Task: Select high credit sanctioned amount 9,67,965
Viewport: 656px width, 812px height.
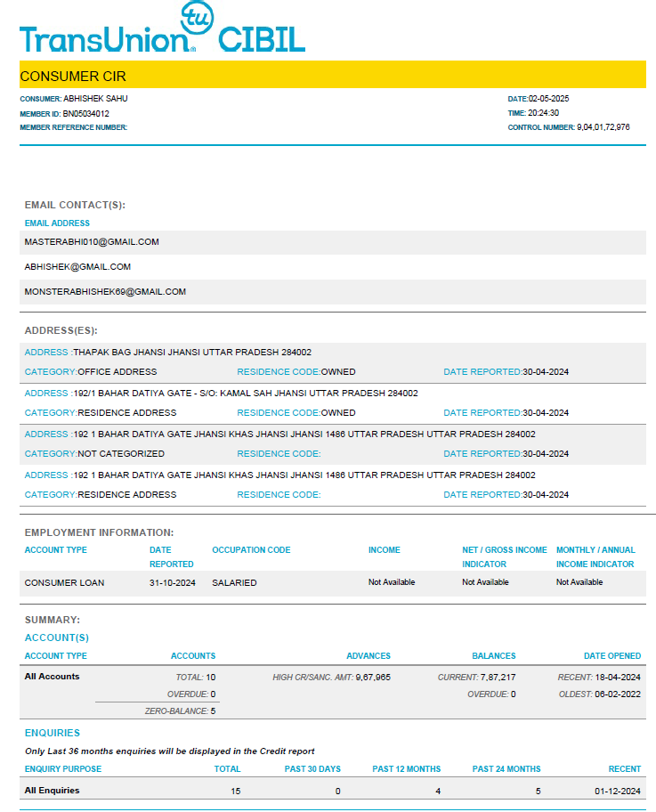Action: coord(373,678)
